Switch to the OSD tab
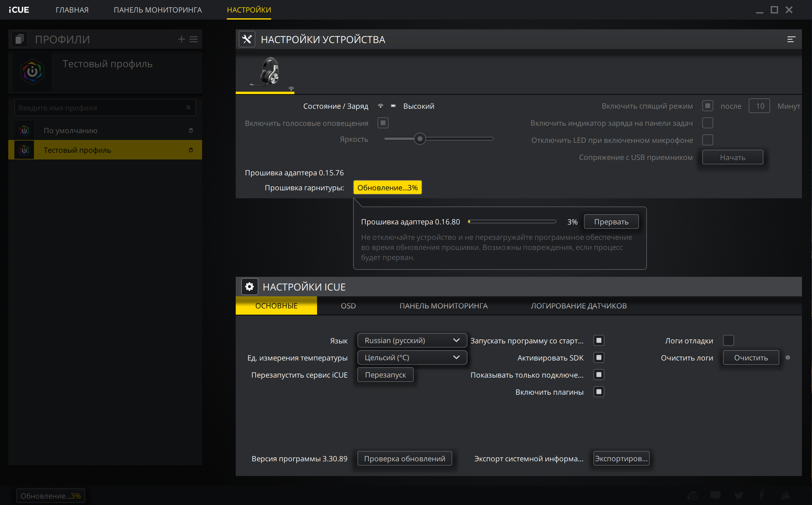The height and width of the screenshot is (505, 812). tap(348, 306)
